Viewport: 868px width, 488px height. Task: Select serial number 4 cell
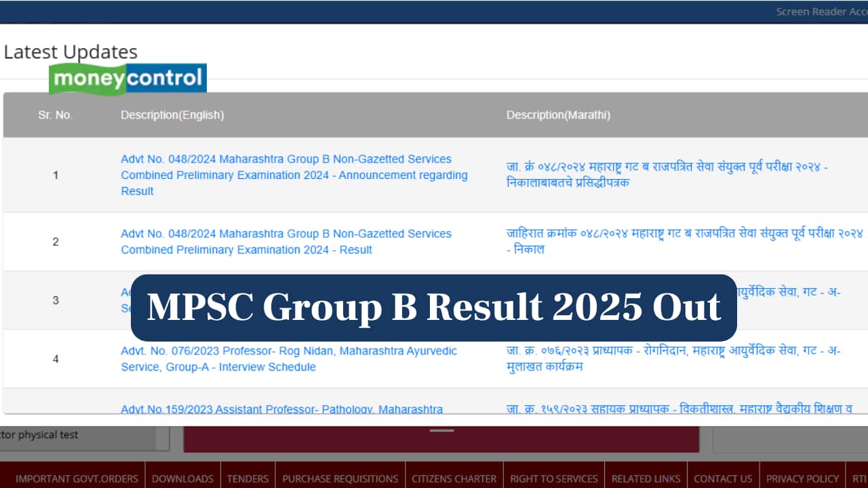click(x=56, y=359)
